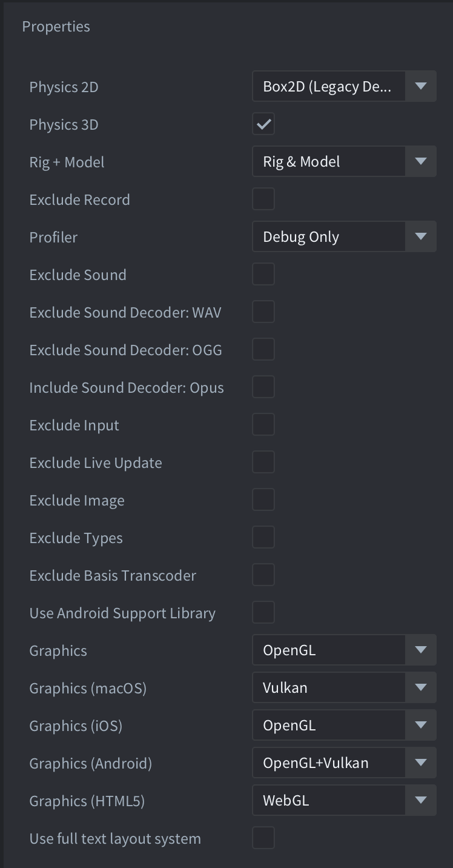Uncheck the Physics 3D checkbox
The width and height of the screenshot is (453, 868).
coord(263,124)
